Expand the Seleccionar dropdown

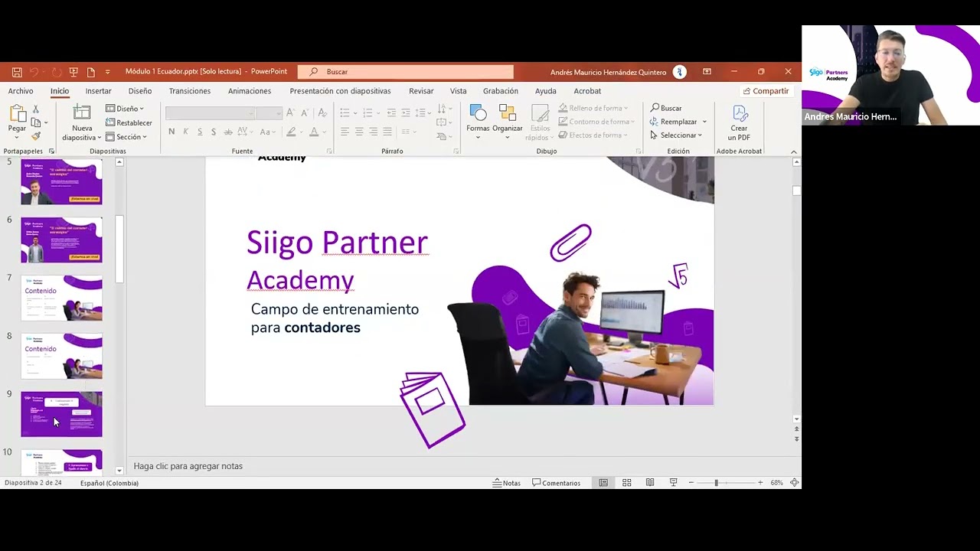pyautogui.click(x=676, y=135)
